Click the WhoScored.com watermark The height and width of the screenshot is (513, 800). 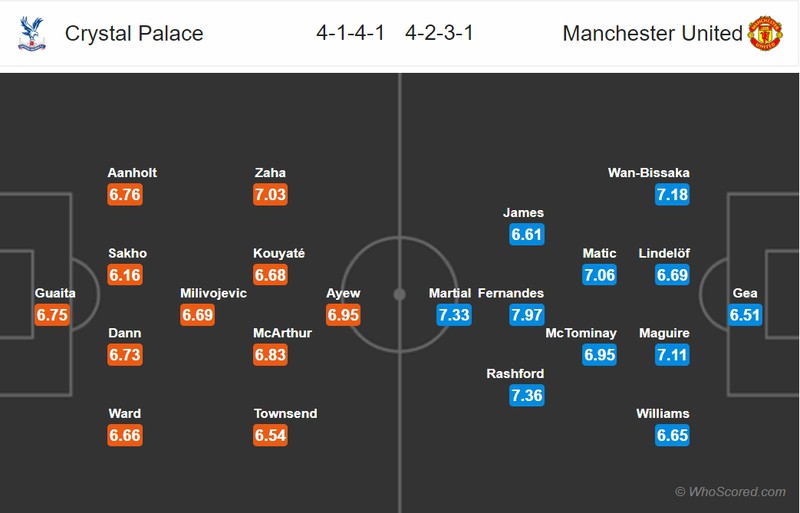731,492
